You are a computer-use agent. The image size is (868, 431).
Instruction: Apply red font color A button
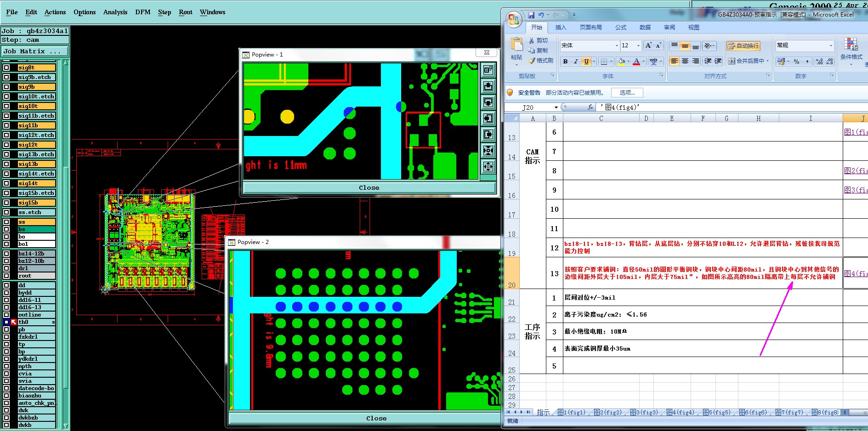coord(636,62)
